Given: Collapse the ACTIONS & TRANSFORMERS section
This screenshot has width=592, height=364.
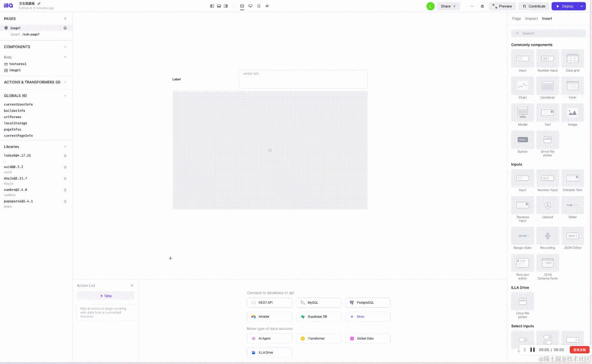Looking at the screenshot, I should [x=65, y=82].
